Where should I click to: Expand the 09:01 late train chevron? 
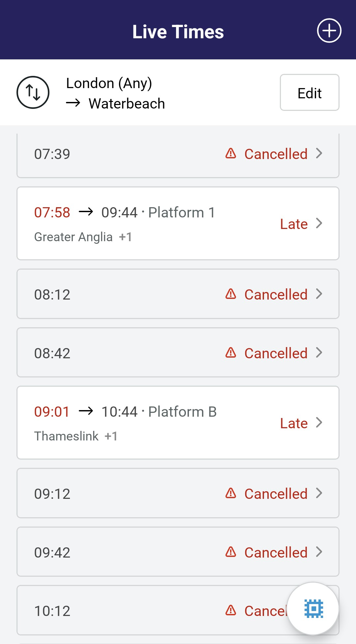pyautogui.click(x=319, y=423)
